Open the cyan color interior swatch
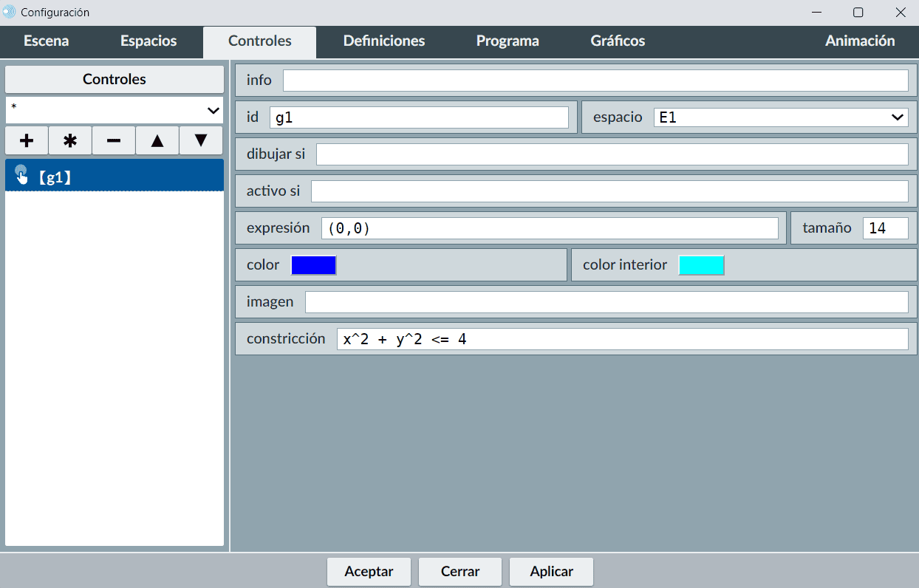The width and height of the screenshot is (919, 588). click(x=701, y=265)
